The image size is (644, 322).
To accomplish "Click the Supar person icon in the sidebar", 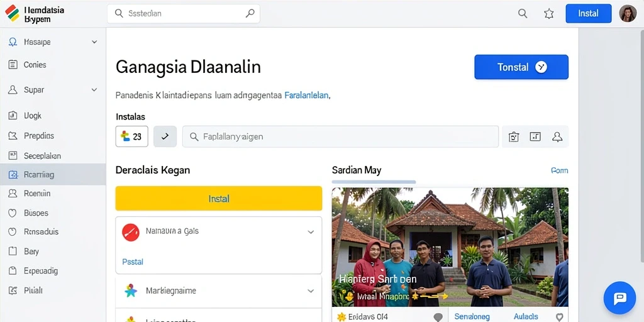I will (x=13, y=90).
